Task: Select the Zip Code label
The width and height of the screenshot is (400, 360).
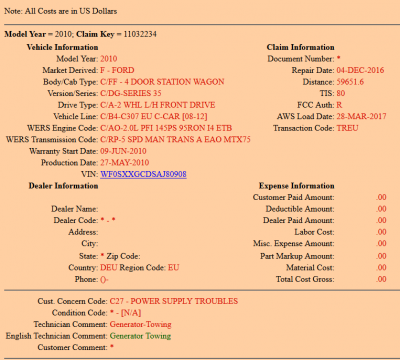Action: pyautogui.click(x=123, y=256)
